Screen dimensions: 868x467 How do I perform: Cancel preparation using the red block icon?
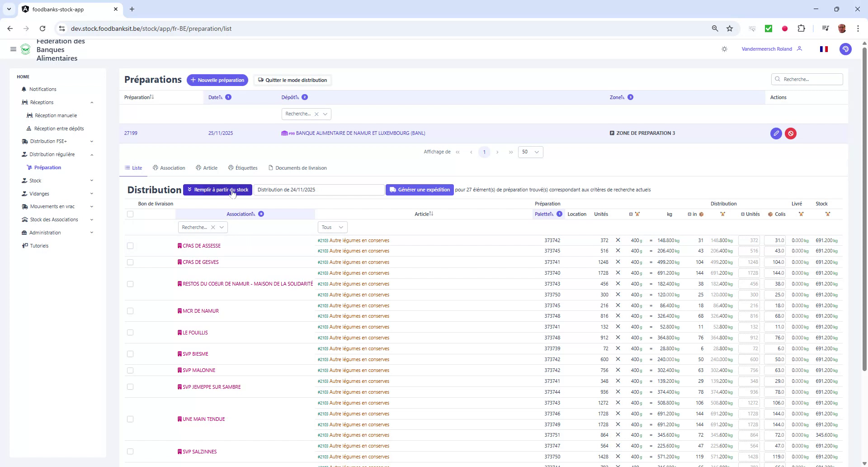pos(791,133)
